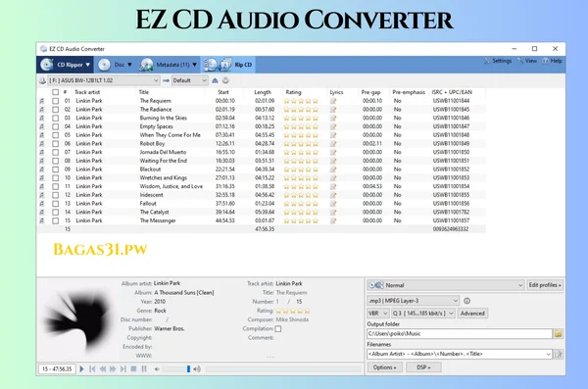Select the Blackout track title
This screenshot has height=389, width=588.
[x=150, y=170]
